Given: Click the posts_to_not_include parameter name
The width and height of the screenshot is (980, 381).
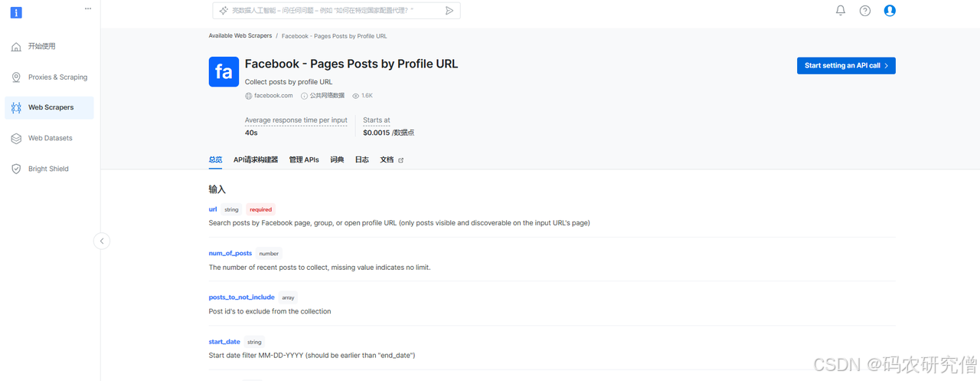Looking at the screenshot, I should tap(241, 297).
